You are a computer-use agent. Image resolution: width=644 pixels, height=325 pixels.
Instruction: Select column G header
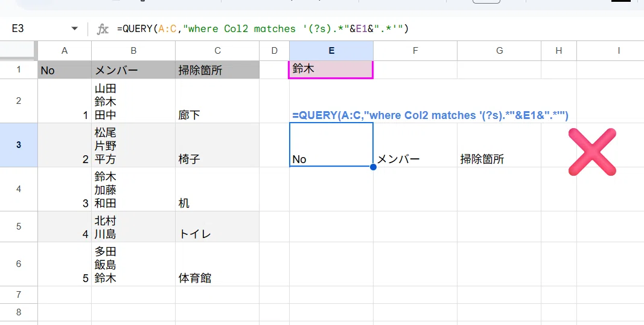pyautogui.click(x=499, y=51)
